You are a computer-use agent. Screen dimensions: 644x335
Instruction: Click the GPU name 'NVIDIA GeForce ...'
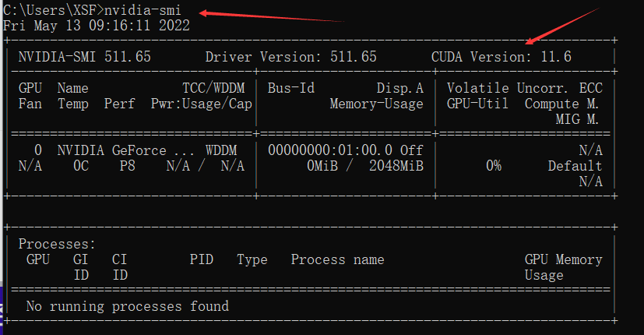click(x=125, y=150)
